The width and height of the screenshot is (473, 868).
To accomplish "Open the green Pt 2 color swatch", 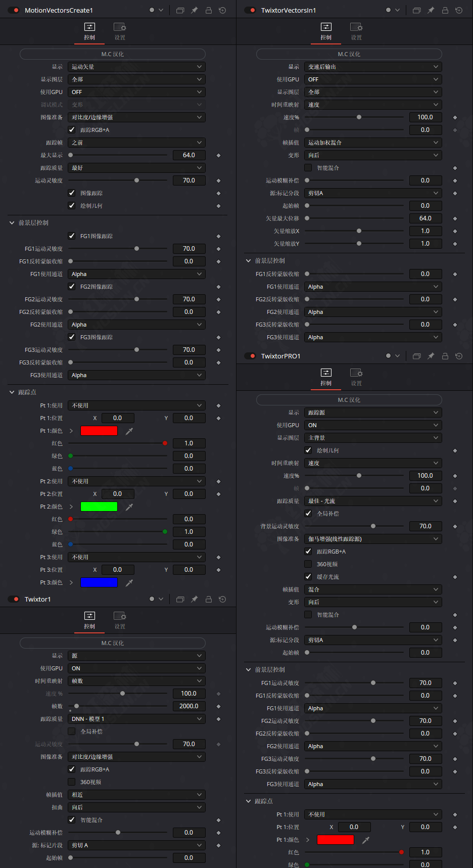I will 99,507.
